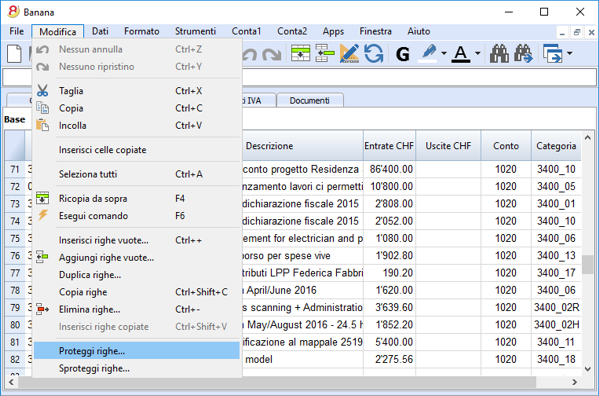Click the clipboard icon beside Incolla
This screenshot has height=396, width=599.
click(x=42, y=125)
